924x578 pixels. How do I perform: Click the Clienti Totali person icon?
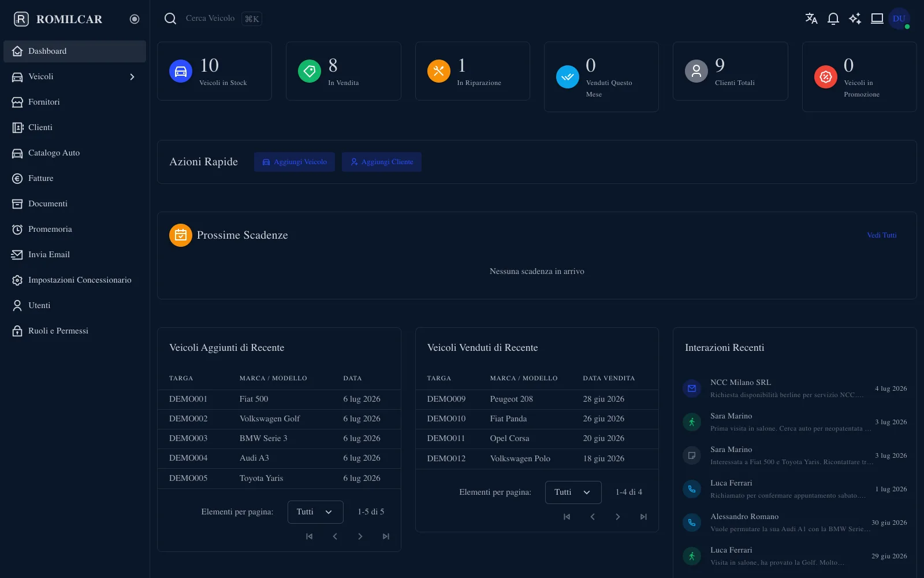[696, 71]
